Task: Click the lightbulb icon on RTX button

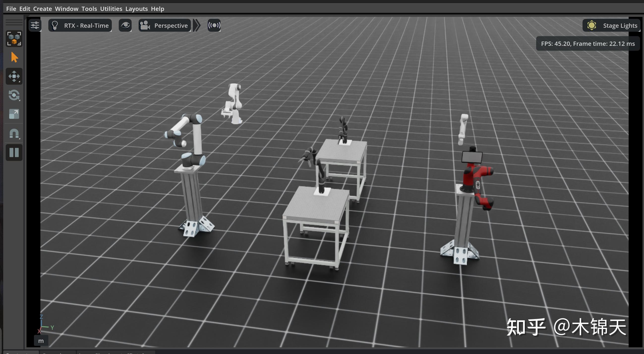Action: [x=55, y=25]
